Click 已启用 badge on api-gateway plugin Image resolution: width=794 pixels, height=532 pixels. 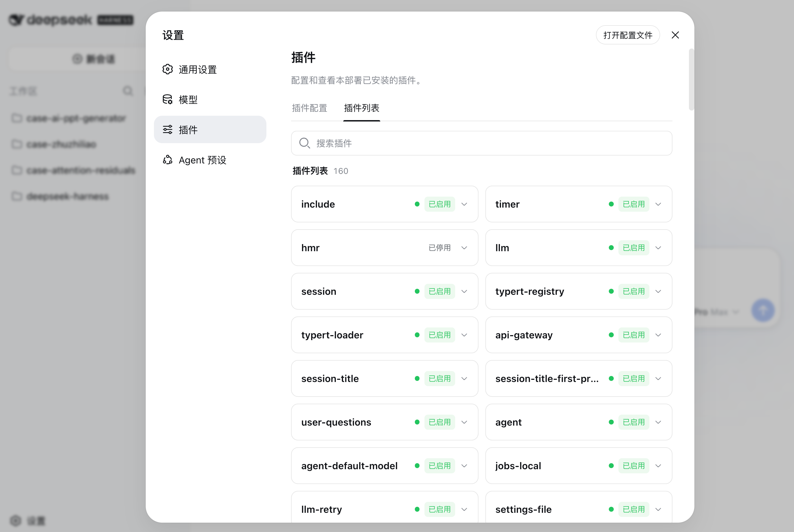(x=634, y=335)
